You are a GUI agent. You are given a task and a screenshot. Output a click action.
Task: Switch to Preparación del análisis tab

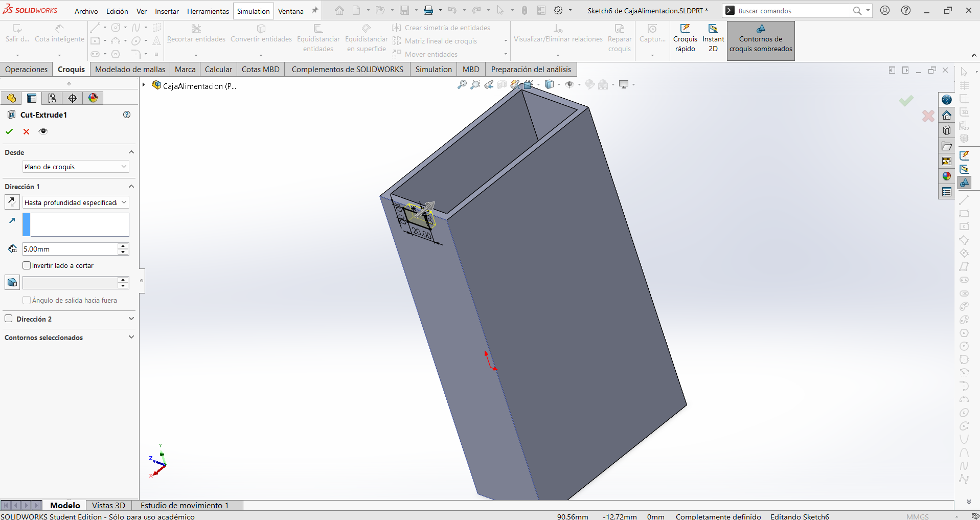point(531,70)
